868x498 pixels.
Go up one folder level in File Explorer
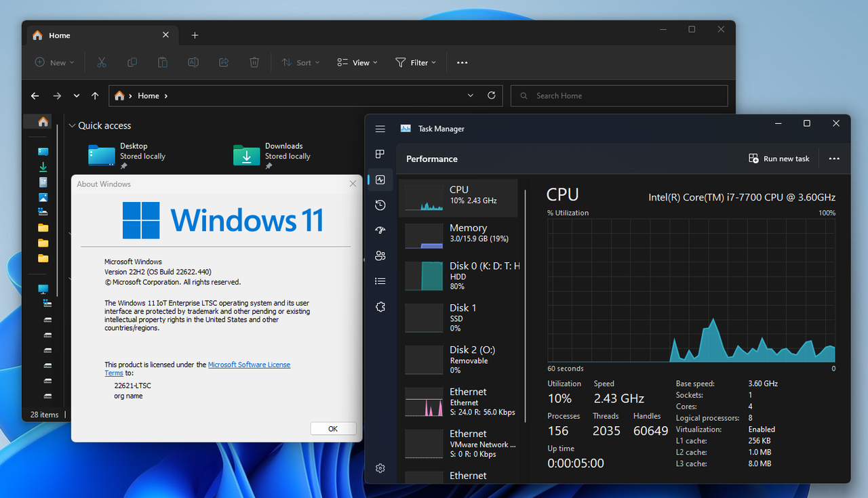tap(95, 96)
